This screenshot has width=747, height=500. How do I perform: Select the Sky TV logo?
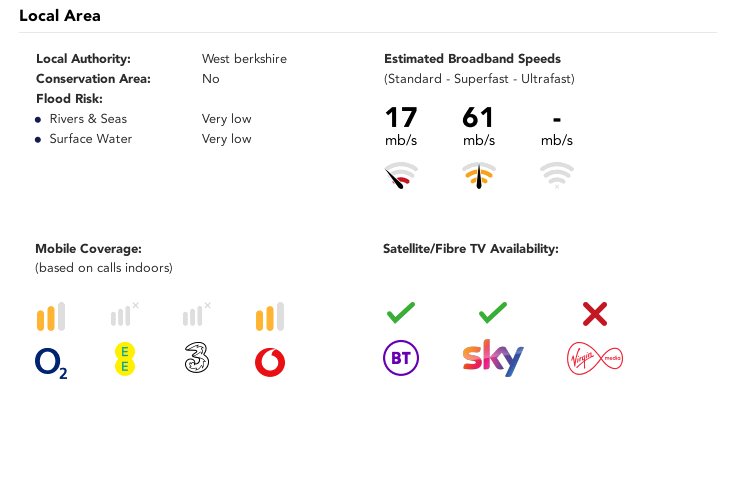(493, 358)
